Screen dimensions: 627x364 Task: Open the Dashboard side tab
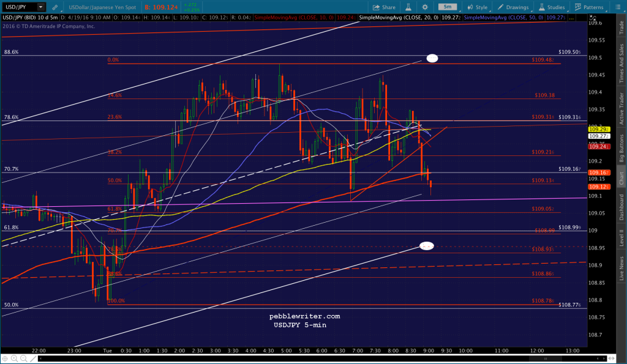click(621, 207)
